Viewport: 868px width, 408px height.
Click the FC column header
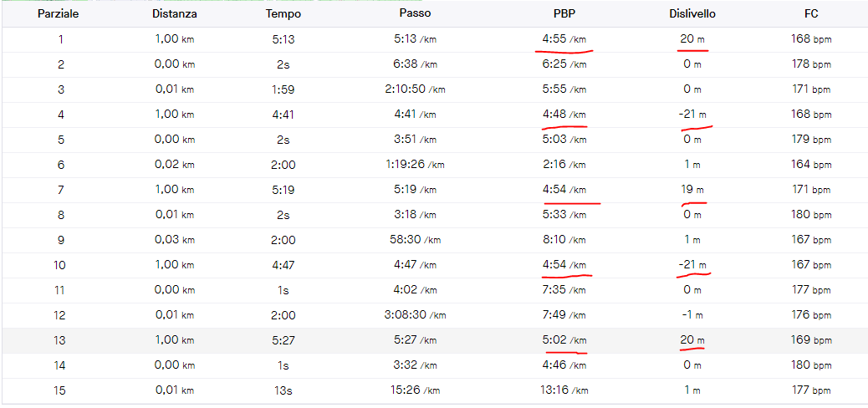811,14
